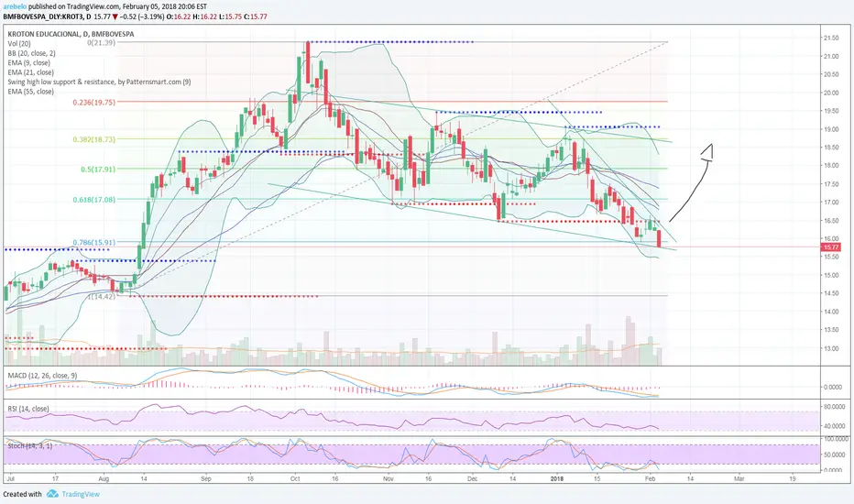Click the Dec date axis label
Screen dimensions: 854x504
[472, 479]
